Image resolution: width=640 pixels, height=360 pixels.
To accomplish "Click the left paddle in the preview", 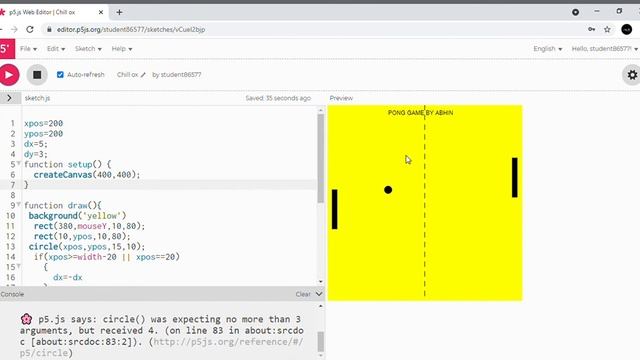I will pyautogui.click(x=335, y=209).
